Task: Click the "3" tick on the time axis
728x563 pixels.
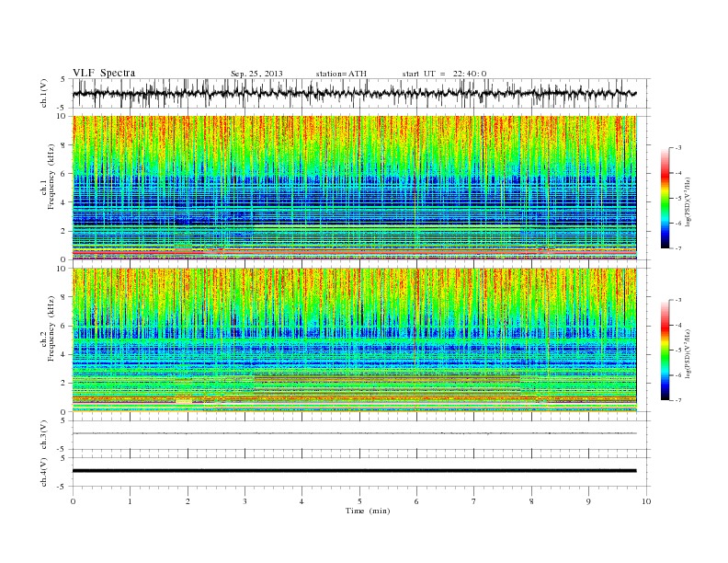Action: [x=245, y=501]
